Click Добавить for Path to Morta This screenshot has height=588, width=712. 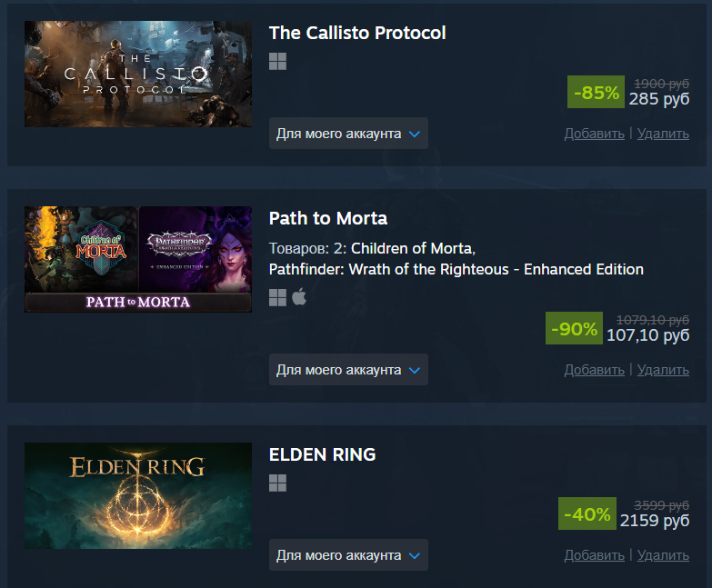tap(594, 370)
